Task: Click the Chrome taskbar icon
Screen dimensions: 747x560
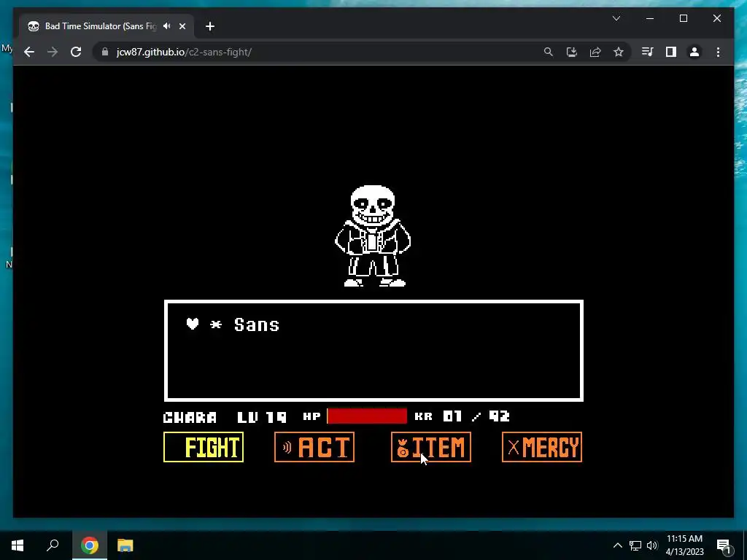Action: (x=90, y=545)
